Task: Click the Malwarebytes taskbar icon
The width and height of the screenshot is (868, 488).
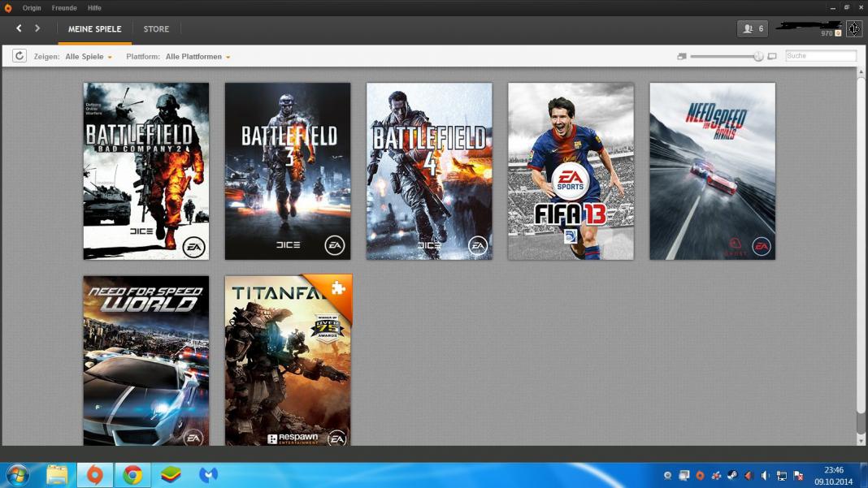Action: (x=208, y=475)
